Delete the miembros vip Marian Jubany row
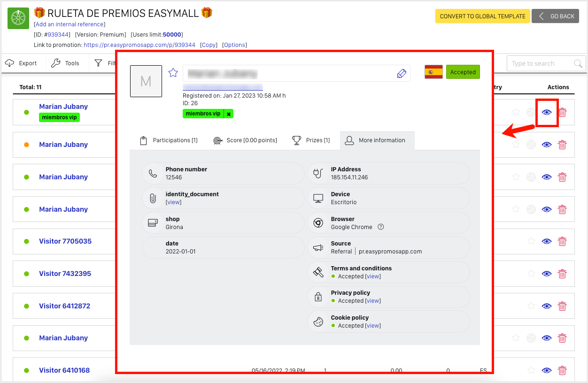588x383 pixels. pos(562,113)
